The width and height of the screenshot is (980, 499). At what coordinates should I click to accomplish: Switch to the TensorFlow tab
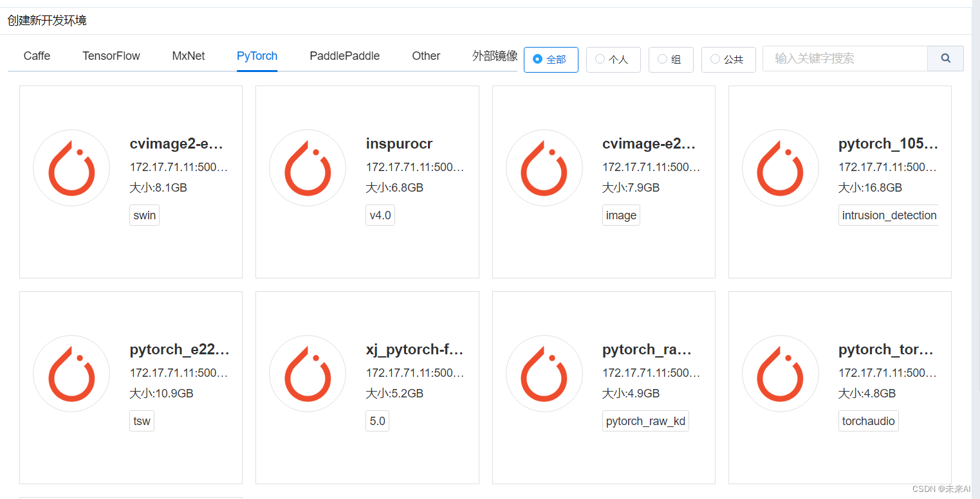coord(111,56)
